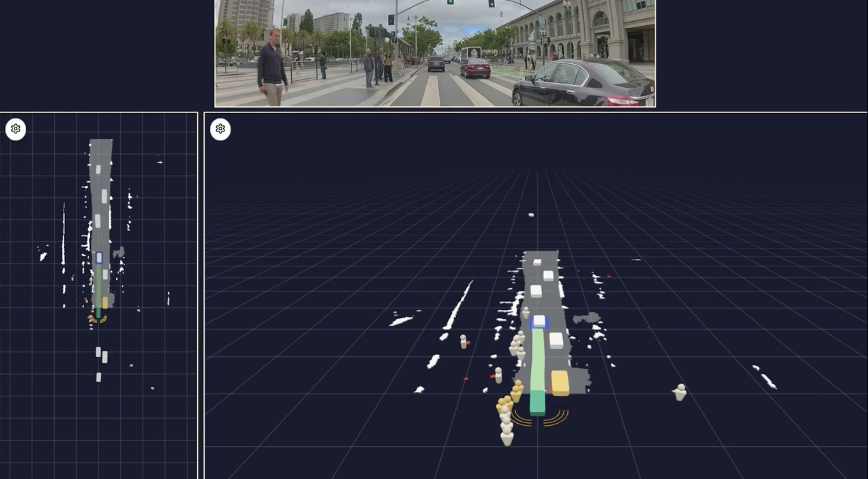The width and height of the screenshot is (868, 479).
Task: Click small white object far ahead in 3D view
Action: coord(531,215)
